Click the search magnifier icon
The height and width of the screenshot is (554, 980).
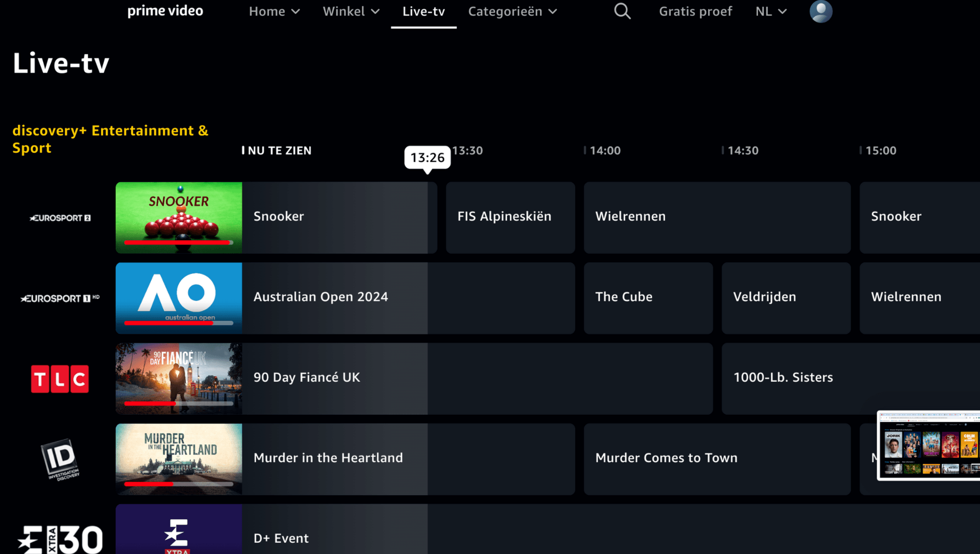(622, 11)
